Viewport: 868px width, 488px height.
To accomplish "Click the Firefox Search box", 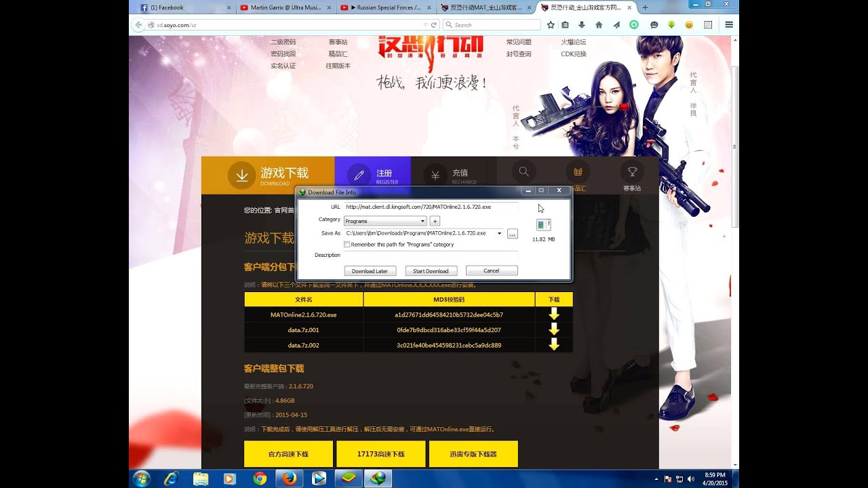I will [492, 25].
